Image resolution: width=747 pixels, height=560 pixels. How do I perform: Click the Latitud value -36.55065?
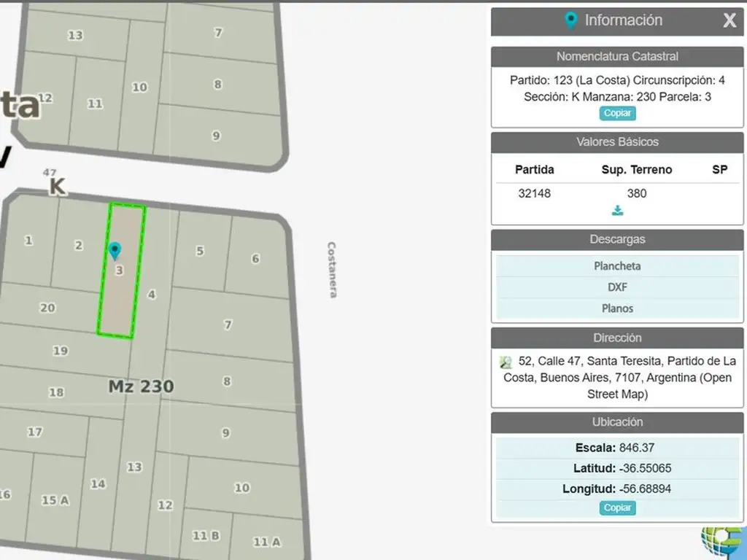click(x=645, y=468)
